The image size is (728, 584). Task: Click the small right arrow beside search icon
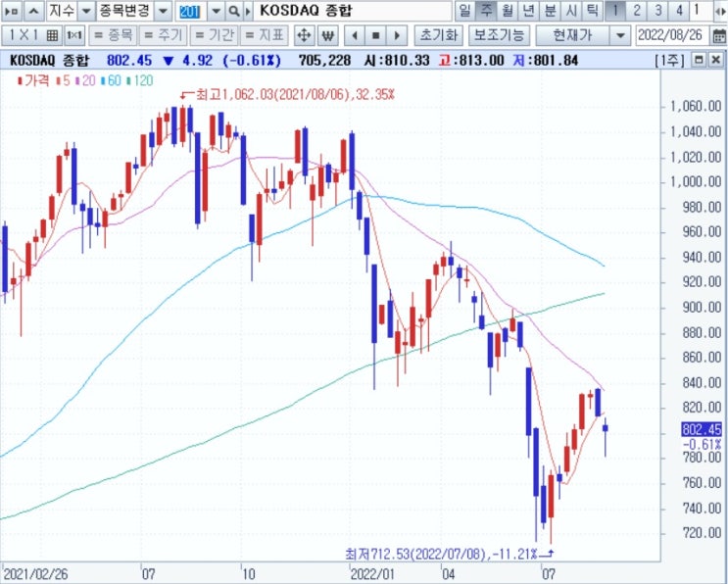(x=248, y=11)
